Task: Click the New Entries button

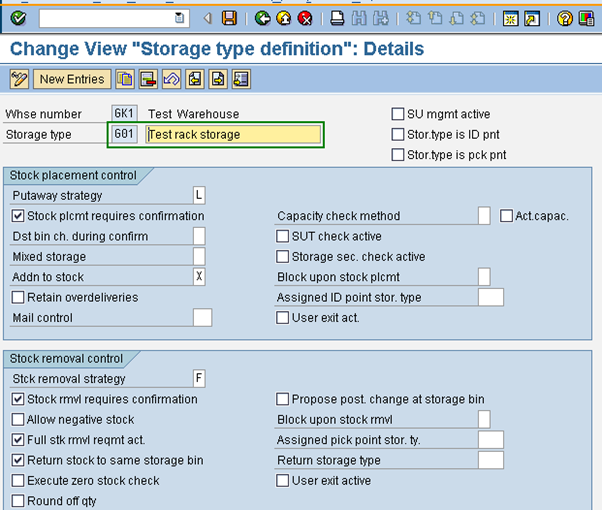Action: coord(72,79)
